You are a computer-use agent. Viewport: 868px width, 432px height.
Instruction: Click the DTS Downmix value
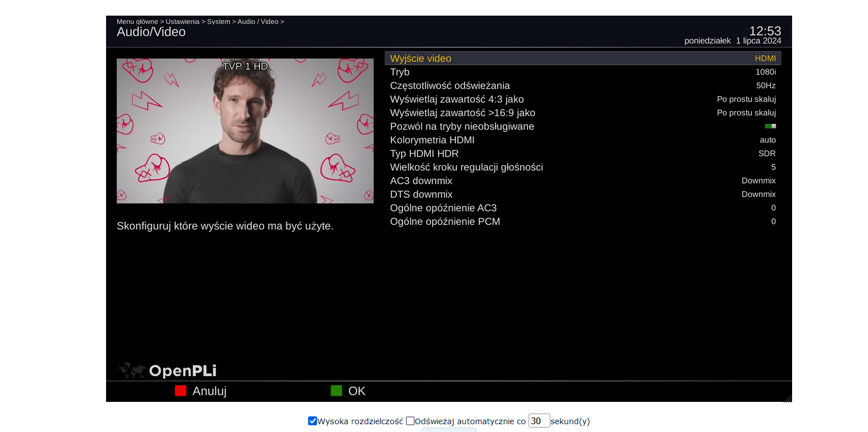coord(759,194)
